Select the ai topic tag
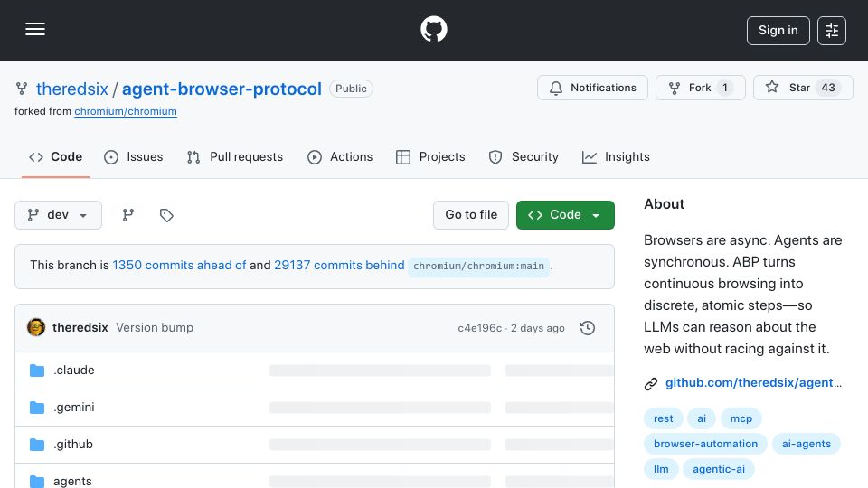 pyautogui.click(x=702, y=418)
